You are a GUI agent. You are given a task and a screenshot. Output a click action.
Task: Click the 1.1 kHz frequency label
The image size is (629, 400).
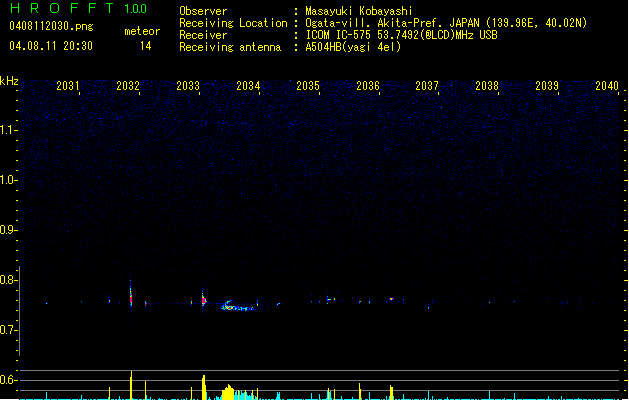8,130
